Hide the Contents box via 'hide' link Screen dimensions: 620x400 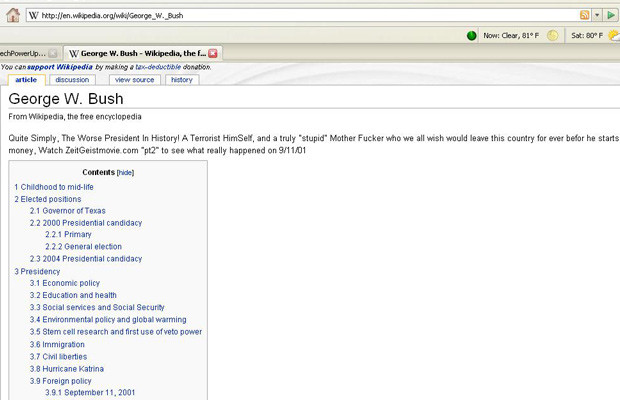point(125,173)
